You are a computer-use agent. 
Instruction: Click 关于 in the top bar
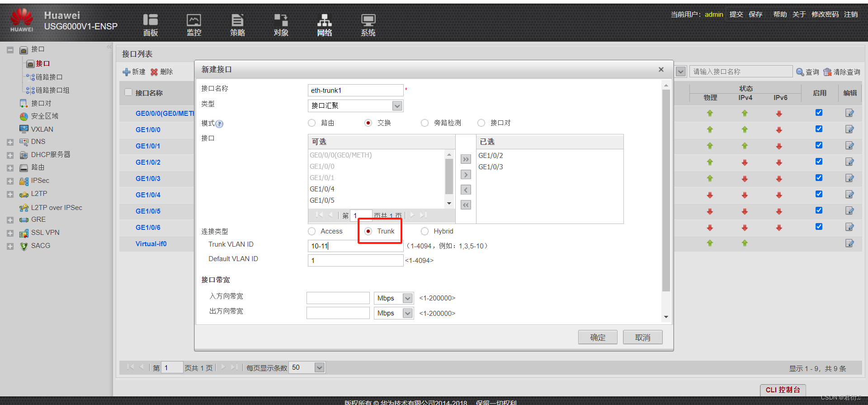pos(799,14)
